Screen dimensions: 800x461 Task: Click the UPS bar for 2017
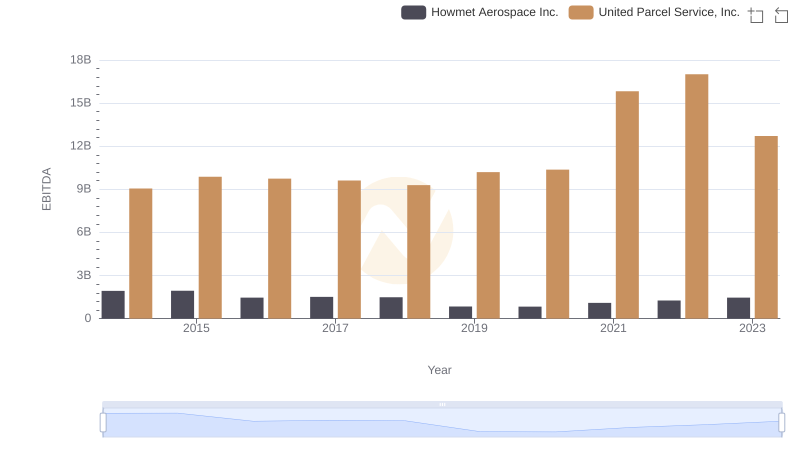[349, 249]
